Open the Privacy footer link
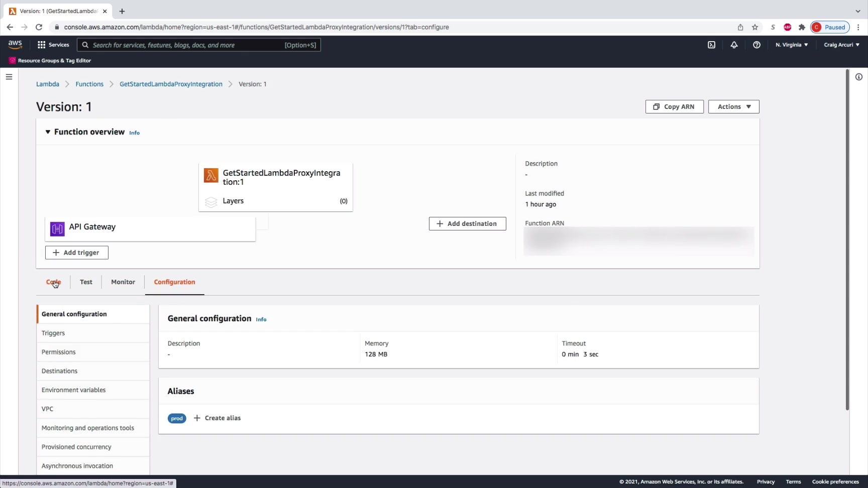The height and width of the screenshot is (488, 868). click(766, 481)
